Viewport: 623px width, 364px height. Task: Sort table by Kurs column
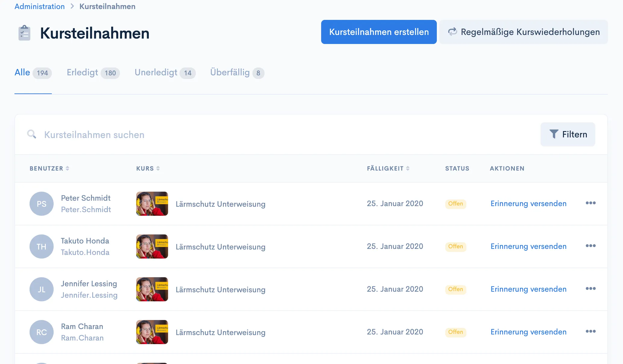[148, 168]
